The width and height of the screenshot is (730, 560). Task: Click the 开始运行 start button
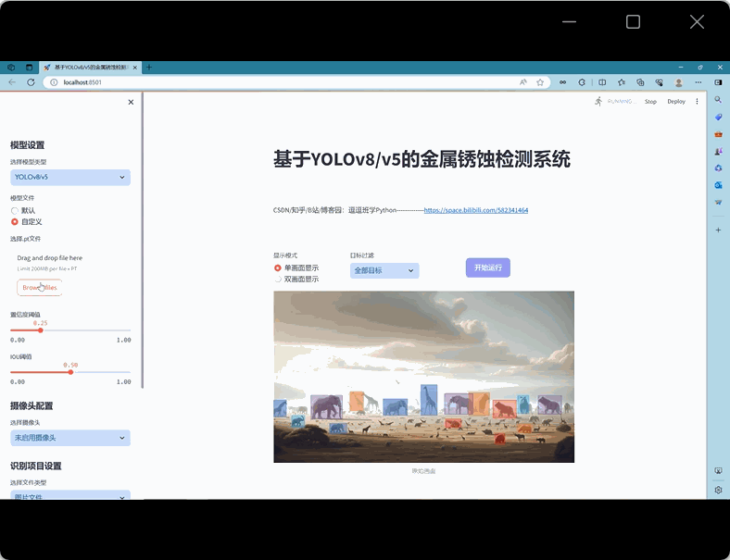tap(488, 268)
